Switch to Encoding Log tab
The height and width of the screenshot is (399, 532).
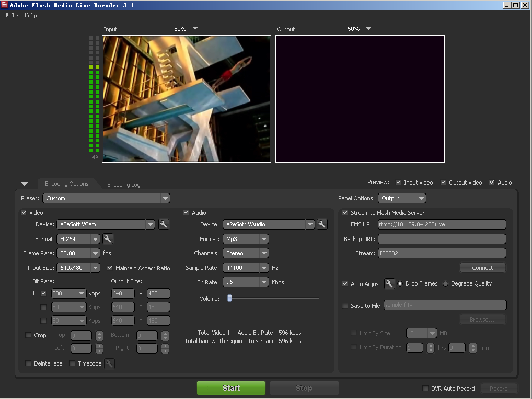(x=124, y=185)
